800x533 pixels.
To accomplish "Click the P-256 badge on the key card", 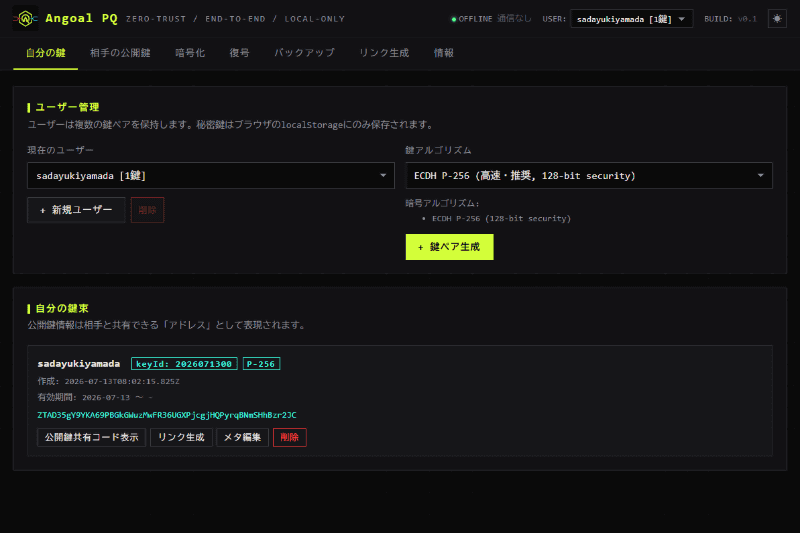I will 261,364.
